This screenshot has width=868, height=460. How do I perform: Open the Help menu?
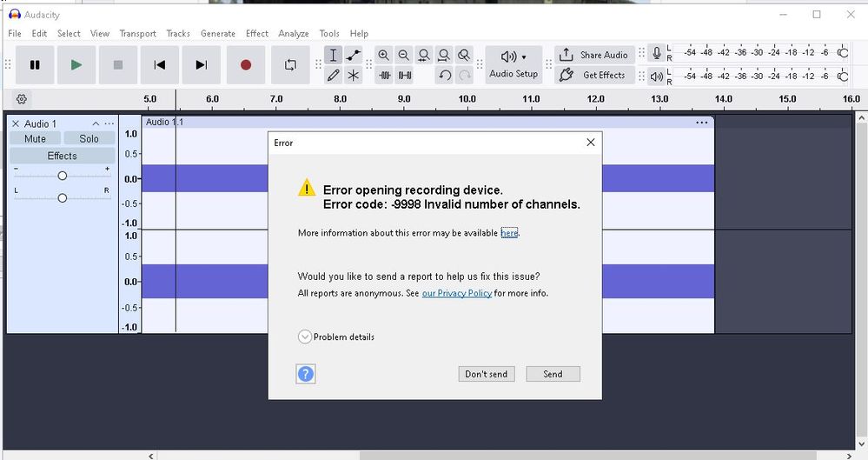[x=359, y=33]
